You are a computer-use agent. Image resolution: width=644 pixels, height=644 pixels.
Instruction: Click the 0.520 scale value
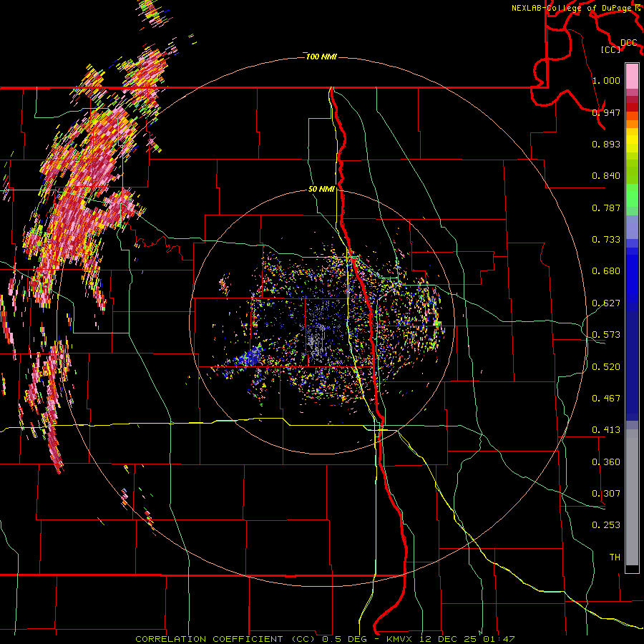(606, 367)
